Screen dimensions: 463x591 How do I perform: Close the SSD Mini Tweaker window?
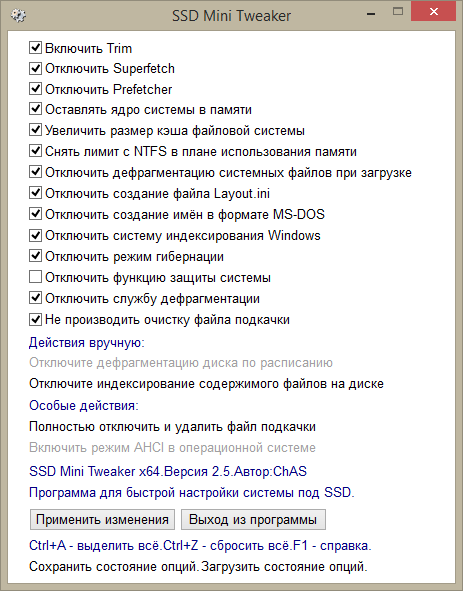coord(434,12)
